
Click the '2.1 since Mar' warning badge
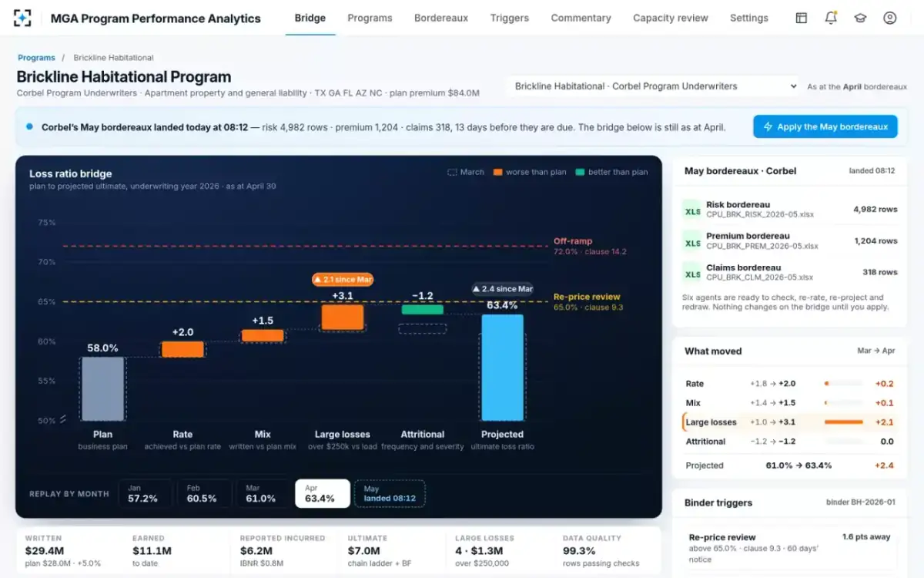point(342,279)
